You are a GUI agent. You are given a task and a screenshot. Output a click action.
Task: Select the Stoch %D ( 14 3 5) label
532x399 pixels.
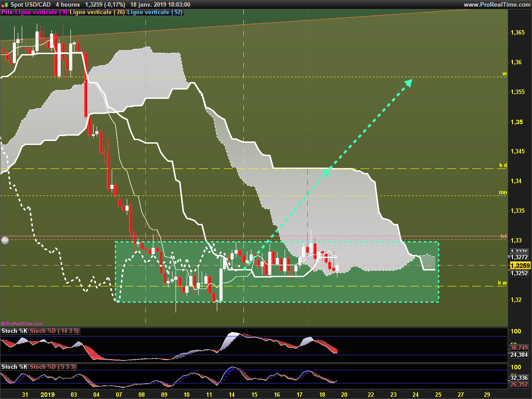point(55,331)
